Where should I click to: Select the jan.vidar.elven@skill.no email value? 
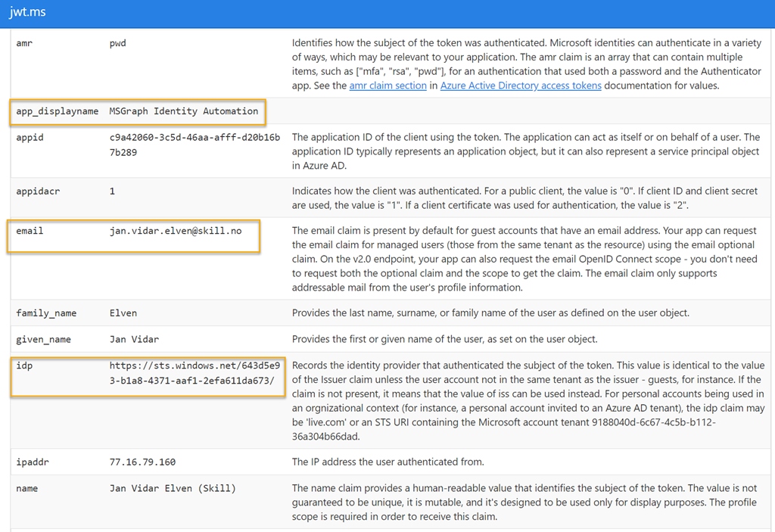pos(176,231)
